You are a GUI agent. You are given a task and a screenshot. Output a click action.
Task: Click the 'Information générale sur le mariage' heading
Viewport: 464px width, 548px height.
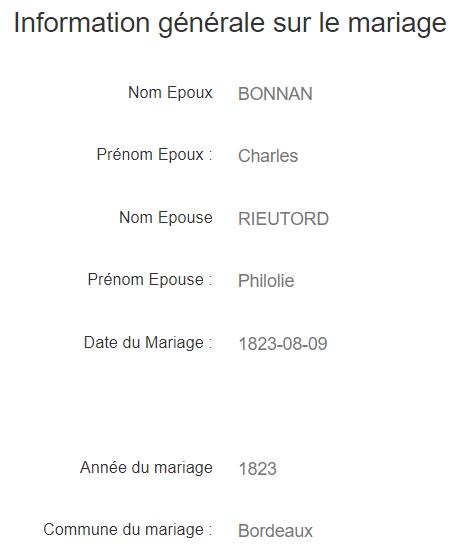click(230, 24)
